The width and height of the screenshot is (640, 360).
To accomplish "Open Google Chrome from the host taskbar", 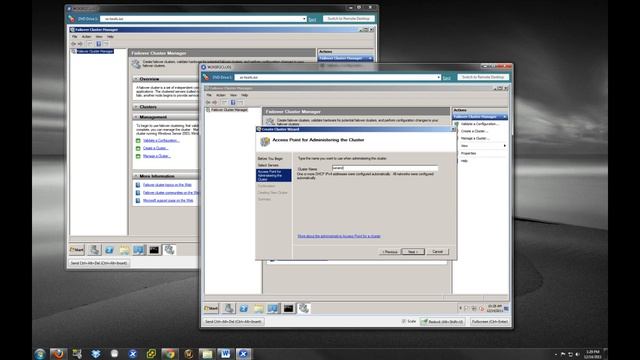I will 169,354.
